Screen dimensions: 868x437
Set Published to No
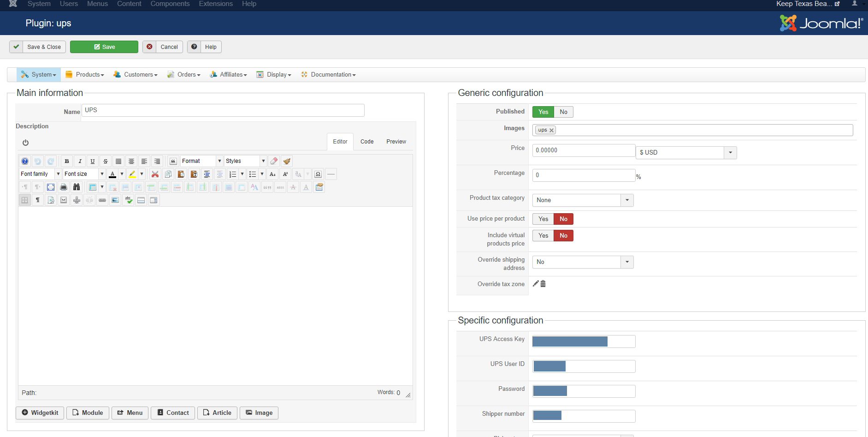tap(563, 112)
